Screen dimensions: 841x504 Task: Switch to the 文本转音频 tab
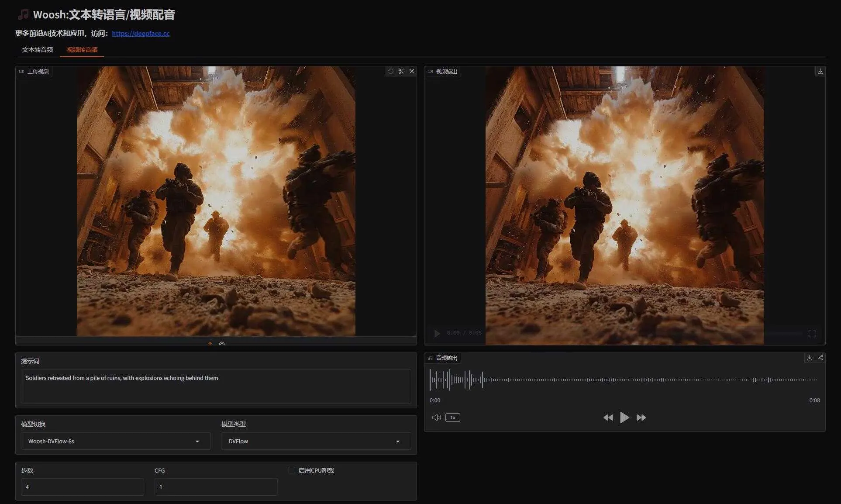[x=38, y=50]
